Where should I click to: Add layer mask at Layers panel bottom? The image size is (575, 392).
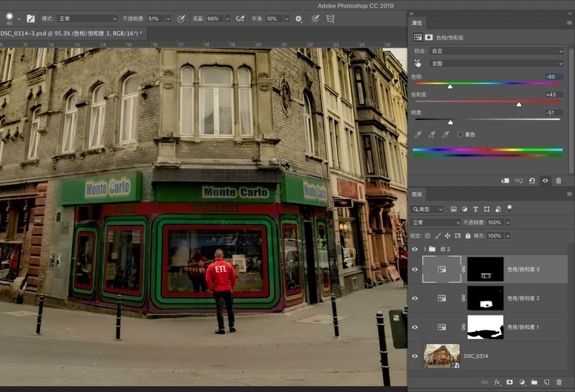(510, 382)
